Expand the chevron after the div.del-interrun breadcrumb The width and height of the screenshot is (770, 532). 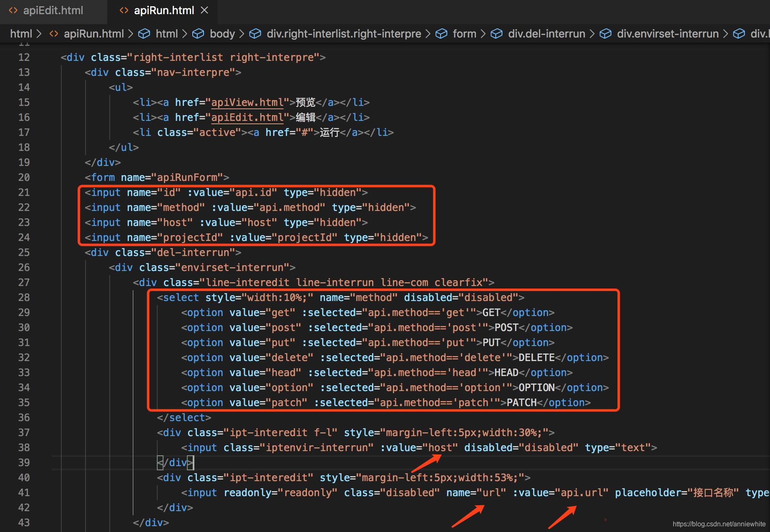pyautogui.click(x=592, y=34)
